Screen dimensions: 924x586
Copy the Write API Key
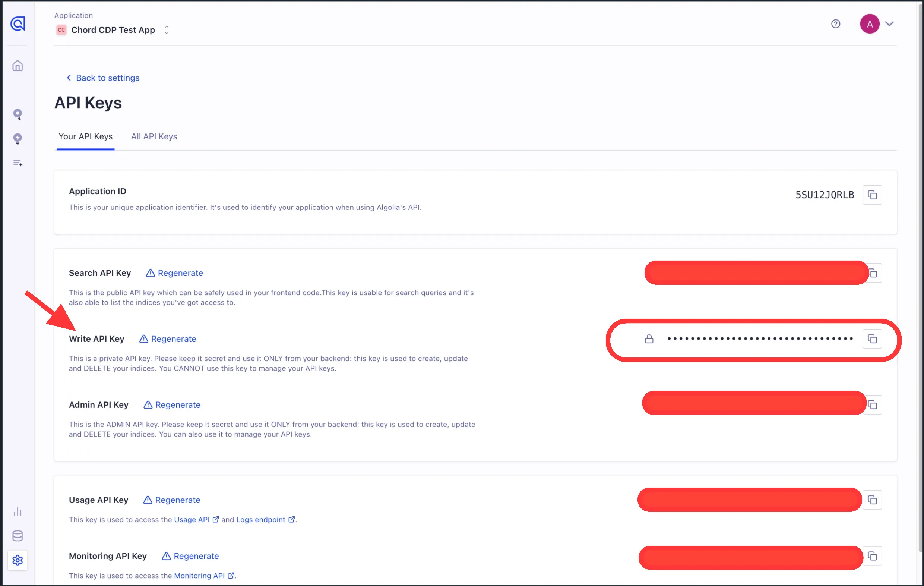(x=872, y=339)
